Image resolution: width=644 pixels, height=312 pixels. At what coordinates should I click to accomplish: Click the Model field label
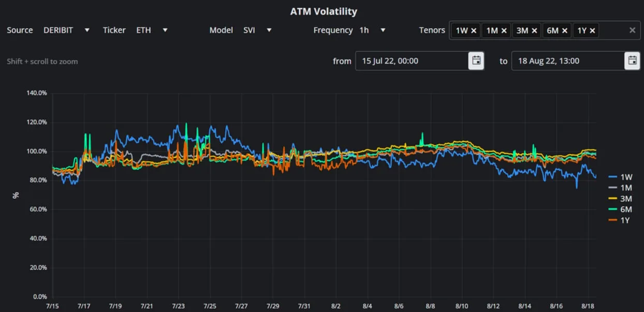221,30
